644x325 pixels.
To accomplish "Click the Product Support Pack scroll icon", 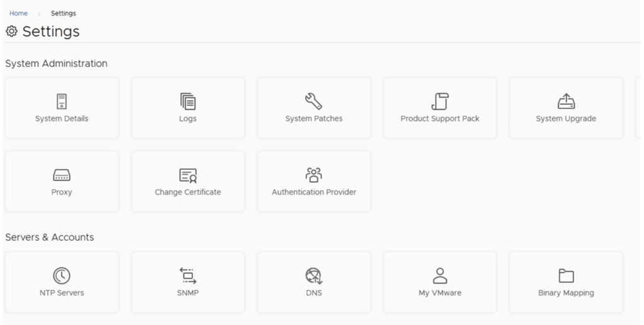I will pos(440,101).
